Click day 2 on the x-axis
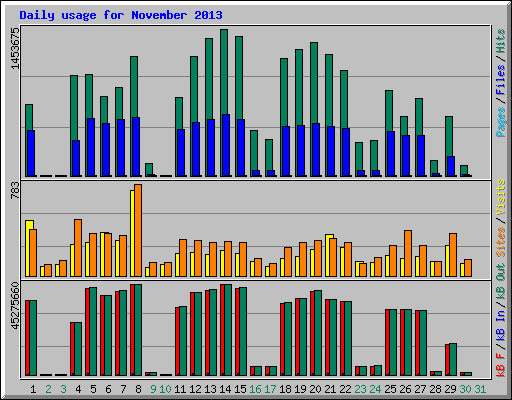Viewport: 512px width, 400px height. point(48,389)
